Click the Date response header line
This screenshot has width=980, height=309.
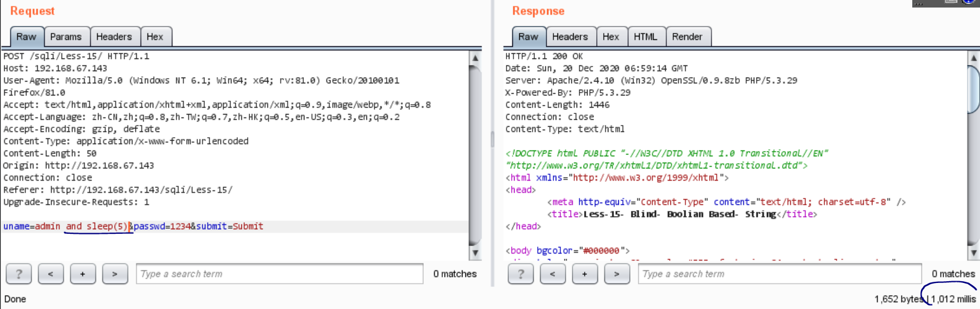(x=597, y=68)
